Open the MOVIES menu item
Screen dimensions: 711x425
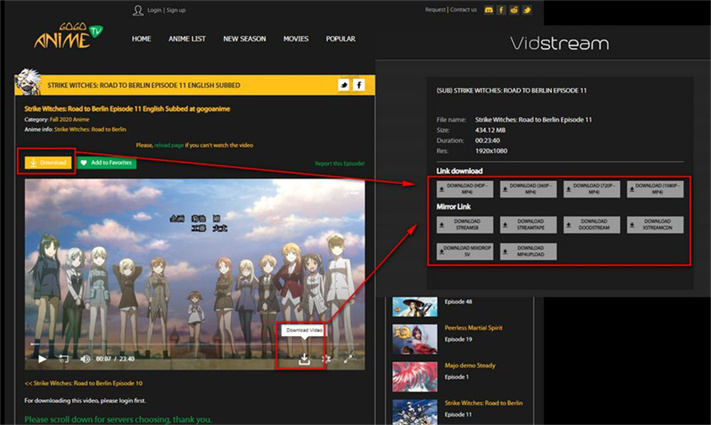pyautogui.click(x=296, y=39)
